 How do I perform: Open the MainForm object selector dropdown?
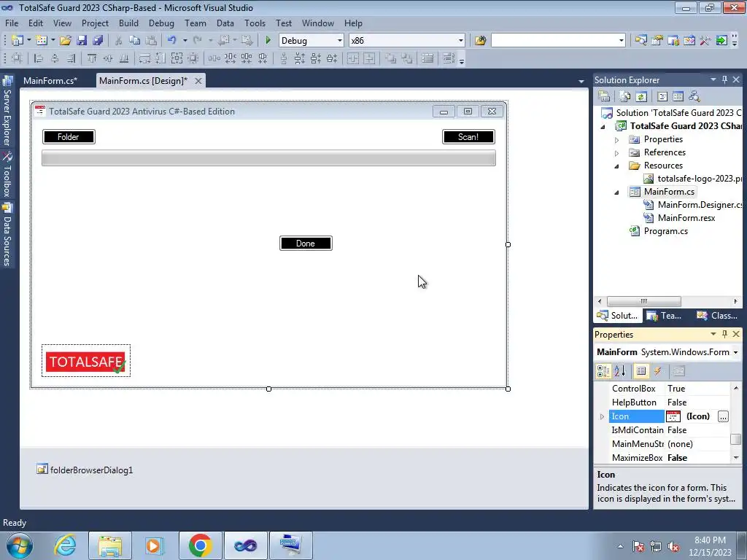[x=735, y=352]
